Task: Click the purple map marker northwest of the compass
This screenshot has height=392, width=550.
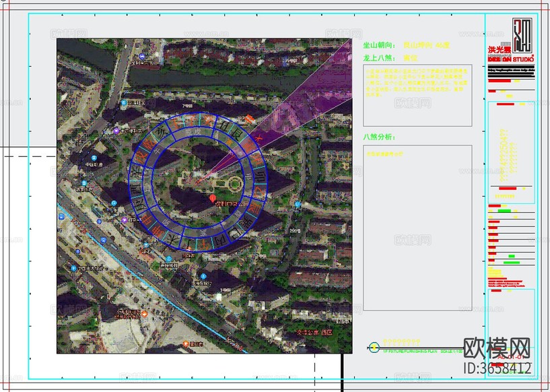Action: (116, 131)
